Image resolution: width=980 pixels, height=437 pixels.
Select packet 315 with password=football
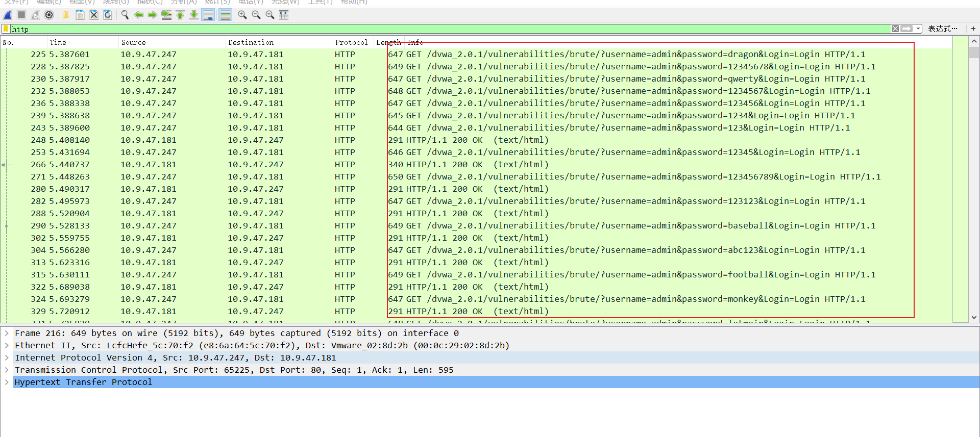pos(477,274)
